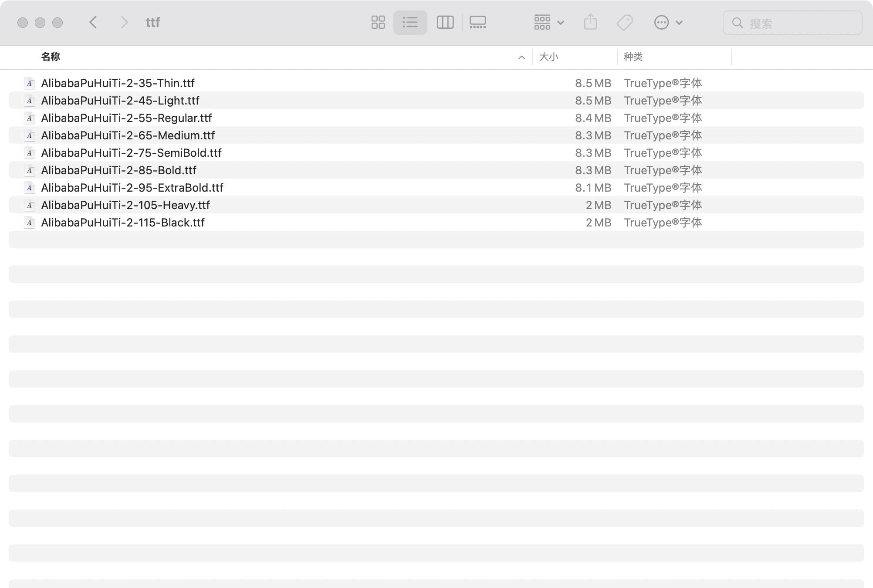873x588 pixels.
Task: Select AlibabaPuHuiTi-2-75-SemiBold.ttf file name
Action: (x=131, y=152)
